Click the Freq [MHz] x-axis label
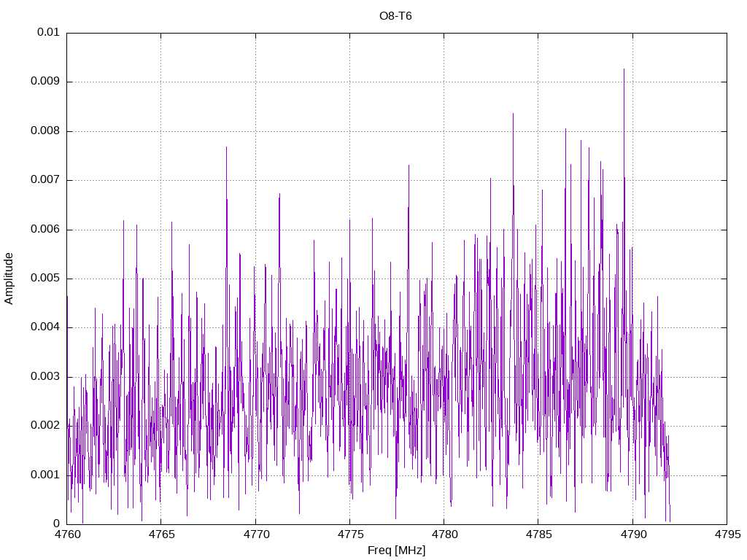The image size is (747, 560). (x=396, y=550)
